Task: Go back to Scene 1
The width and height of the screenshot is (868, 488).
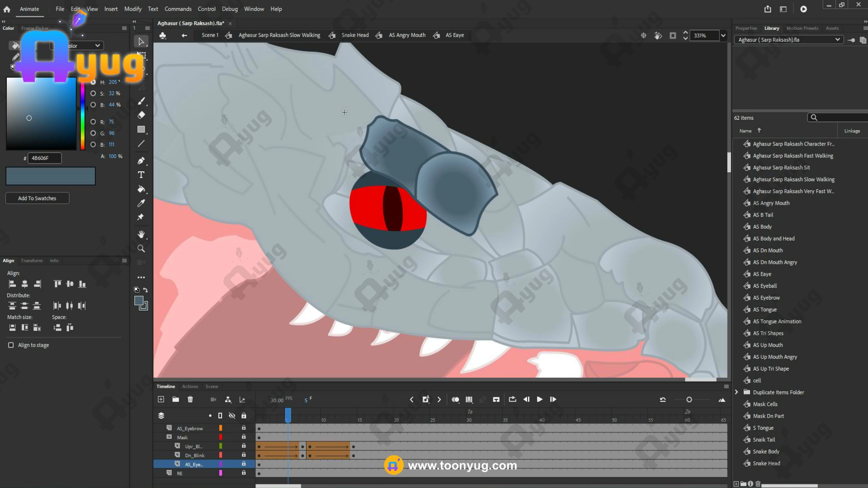Action: click(x=210, y=35)
